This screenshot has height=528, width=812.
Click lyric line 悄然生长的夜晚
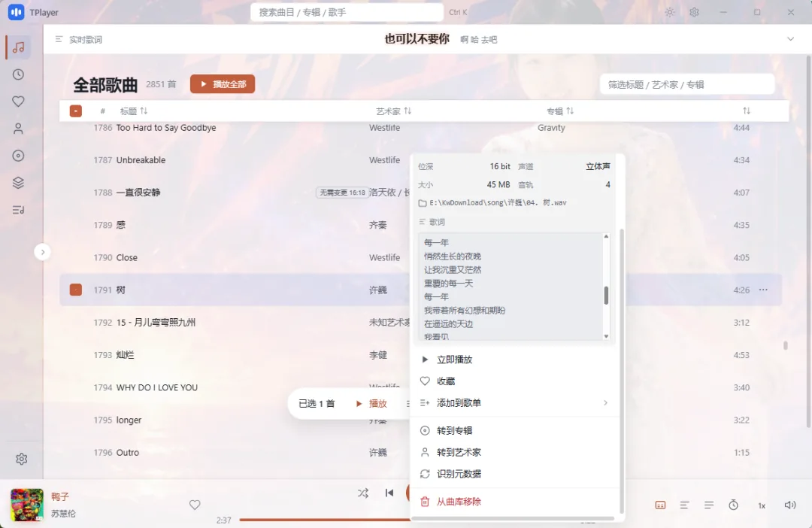453,256
